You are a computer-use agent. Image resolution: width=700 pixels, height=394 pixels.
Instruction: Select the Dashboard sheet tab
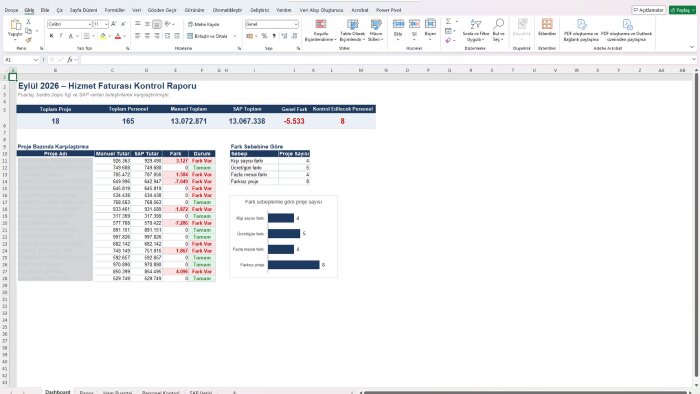click(x=58, y=391)
